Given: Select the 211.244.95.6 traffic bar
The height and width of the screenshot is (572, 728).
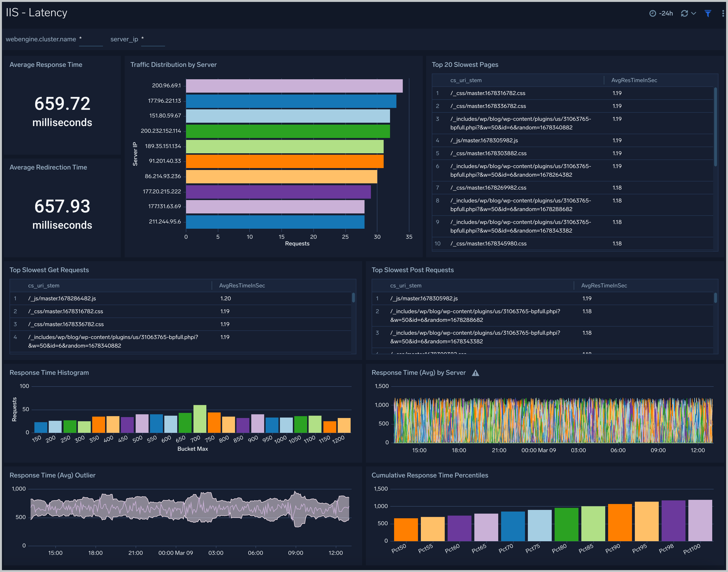Looking at the screenshot, I should click(x=275, y=222).
